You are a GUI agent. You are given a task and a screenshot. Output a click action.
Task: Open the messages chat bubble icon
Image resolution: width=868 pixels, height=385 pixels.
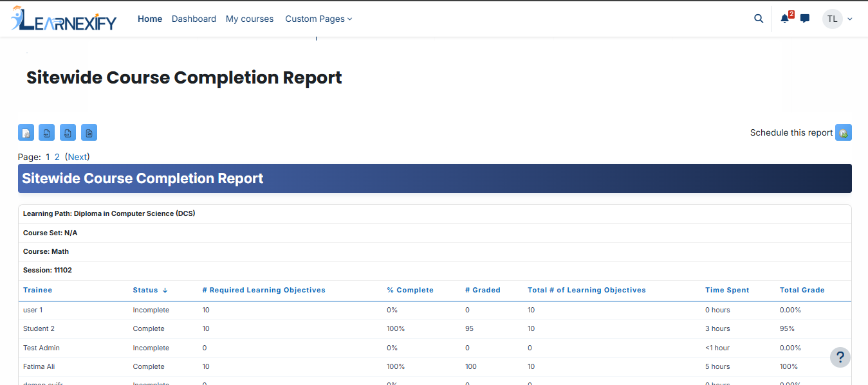(x=805, y=19)
